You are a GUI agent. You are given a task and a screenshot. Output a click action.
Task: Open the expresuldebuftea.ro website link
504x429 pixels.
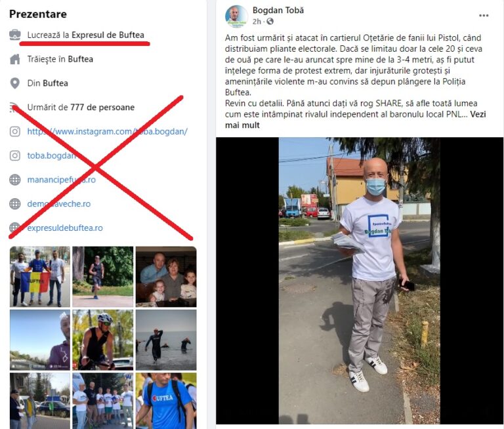65,228
